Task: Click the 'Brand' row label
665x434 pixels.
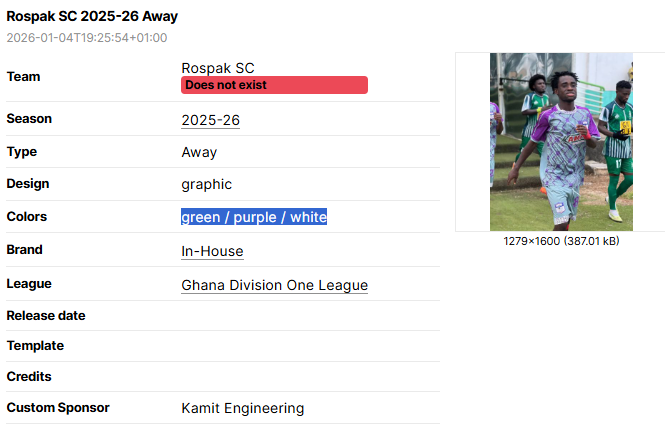Action: point(25,250)
